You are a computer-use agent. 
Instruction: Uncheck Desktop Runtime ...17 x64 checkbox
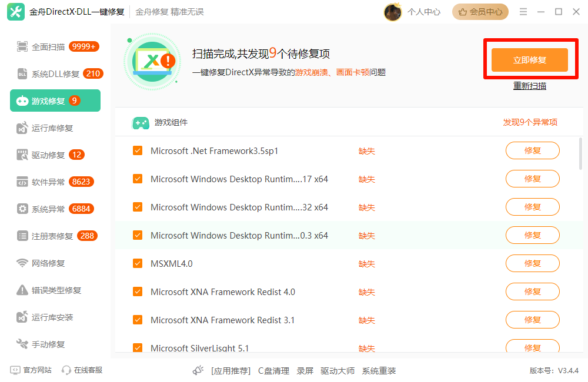coord(138,179)
